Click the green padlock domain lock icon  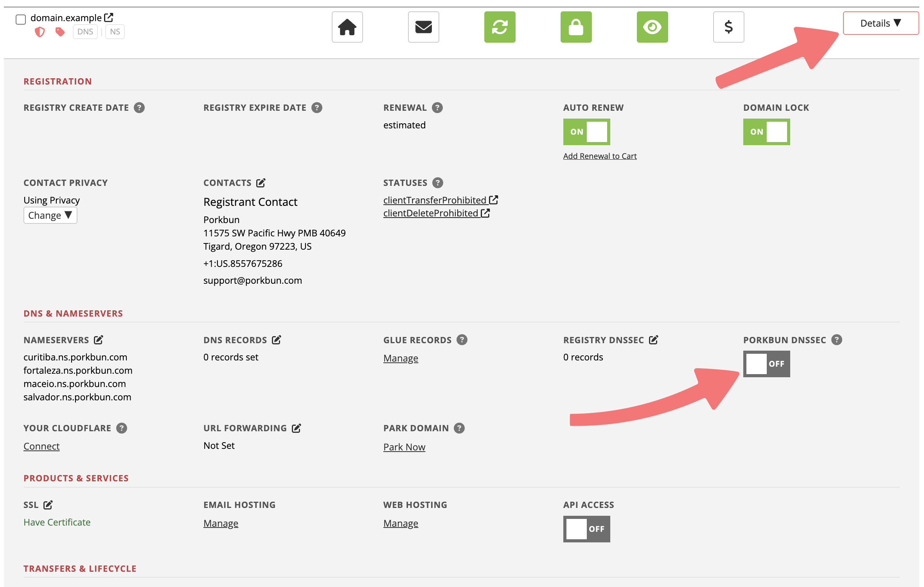tap(576, 27)
